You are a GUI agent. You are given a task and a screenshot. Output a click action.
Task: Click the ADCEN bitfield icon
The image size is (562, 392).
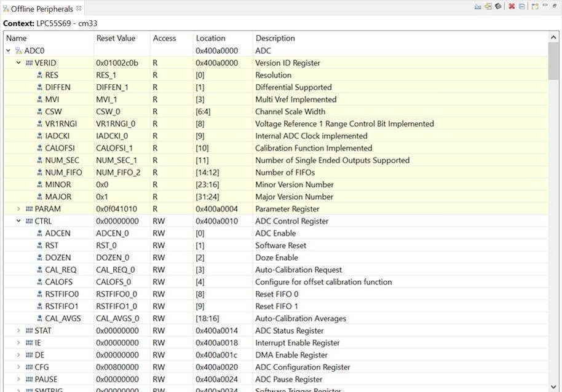[39, 233]
